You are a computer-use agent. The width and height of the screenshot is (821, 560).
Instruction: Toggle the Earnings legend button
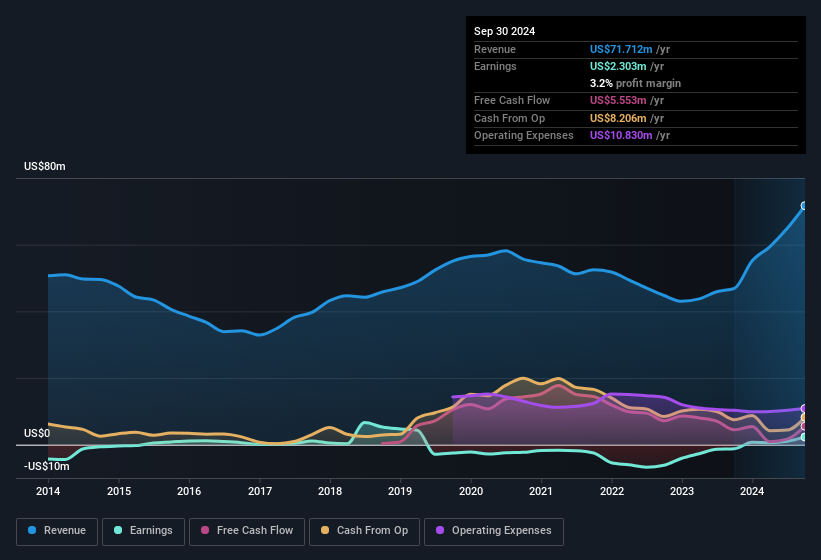[143, 531]
